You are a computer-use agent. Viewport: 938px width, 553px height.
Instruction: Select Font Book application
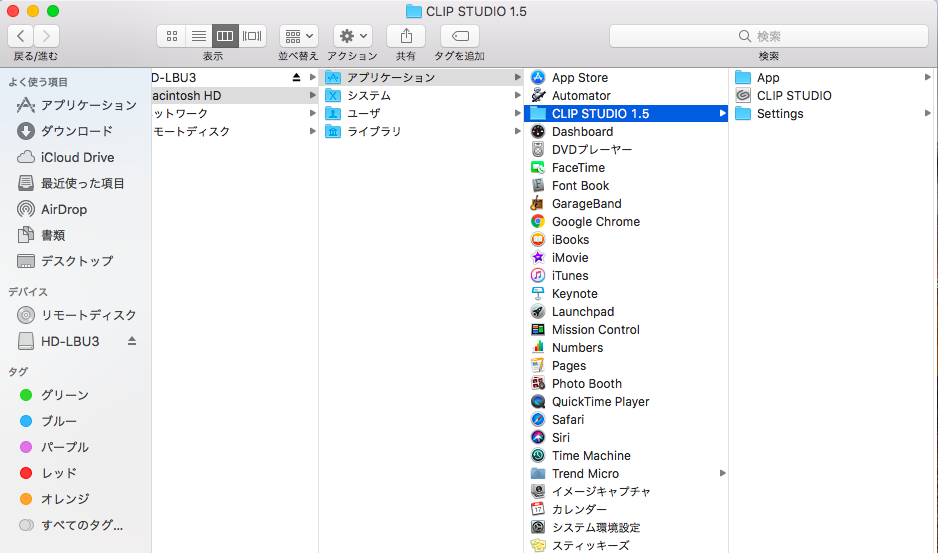626,186
